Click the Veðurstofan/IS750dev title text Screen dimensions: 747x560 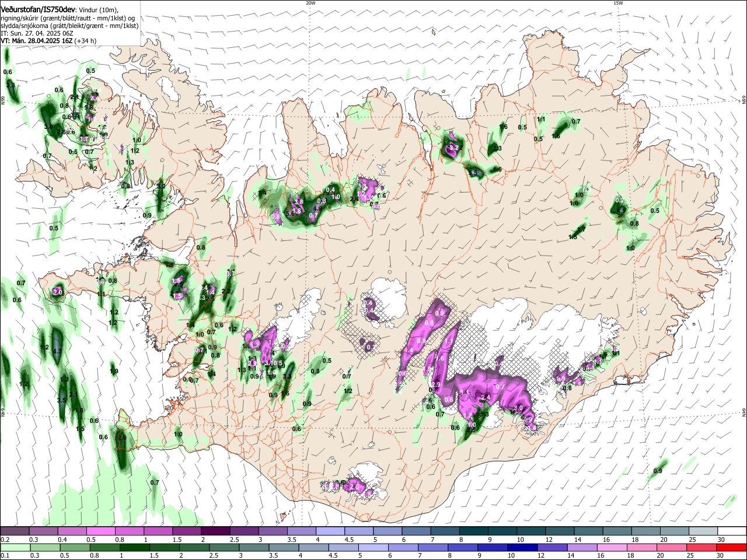[x=38, y=10]
